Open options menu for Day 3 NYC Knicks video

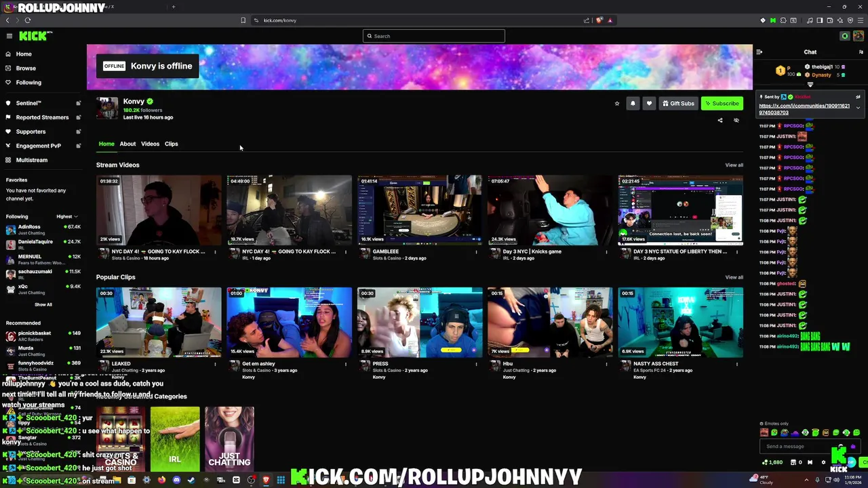(x=606, y=252)
